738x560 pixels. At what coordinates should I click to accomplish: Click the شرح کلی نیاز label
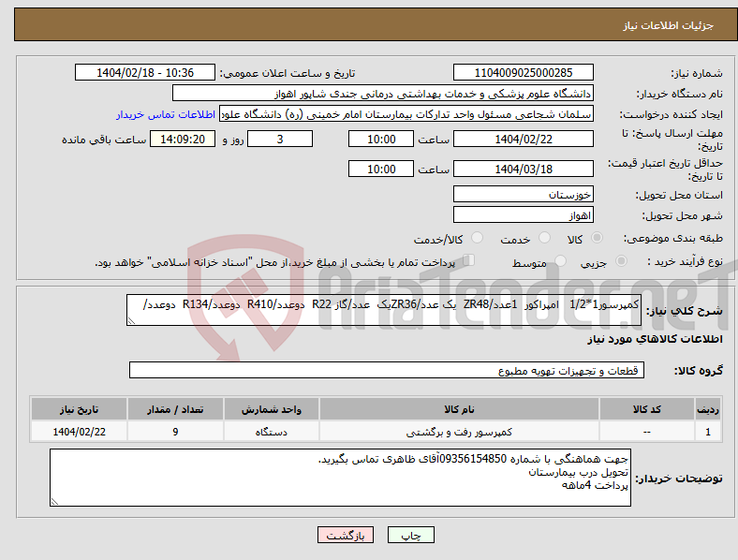coord(685,311)
